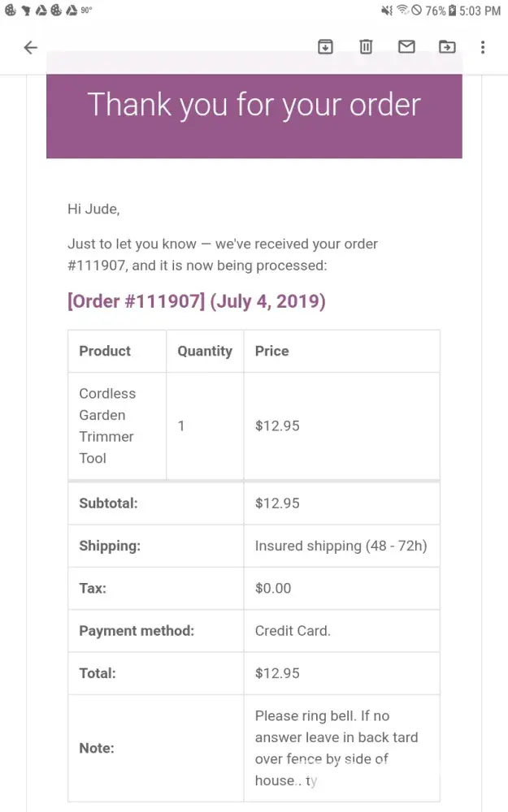Archive this order email
Image resolution: width=508 pixels, height=812 pixels.
(x=325, y=47)
